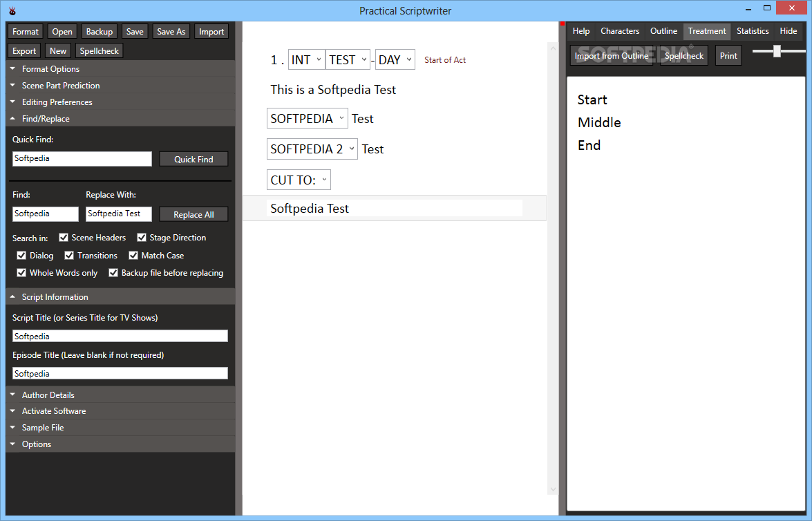
Task: Click the Print button
Action: [728, 55]
